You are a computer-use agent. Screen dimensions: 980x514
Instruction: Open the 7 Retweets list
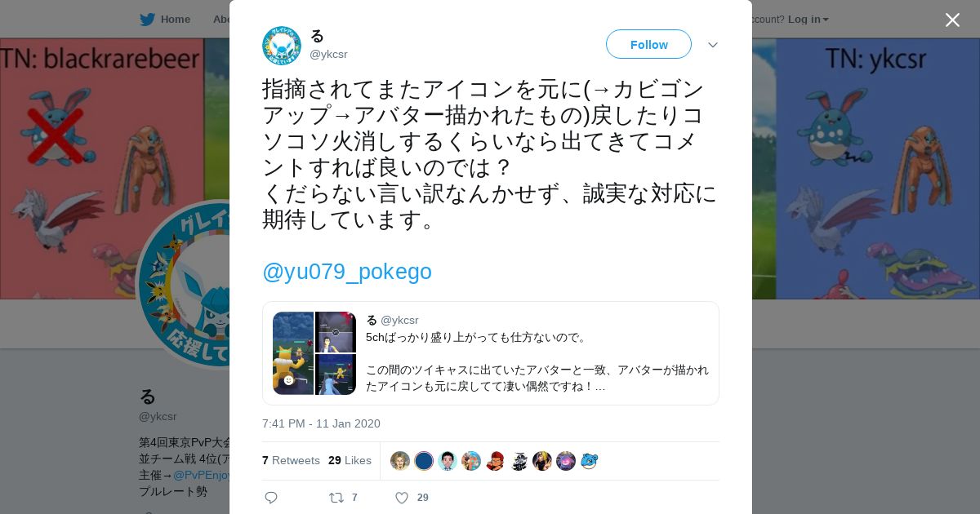pyautogui.click(x=291, y=460)
